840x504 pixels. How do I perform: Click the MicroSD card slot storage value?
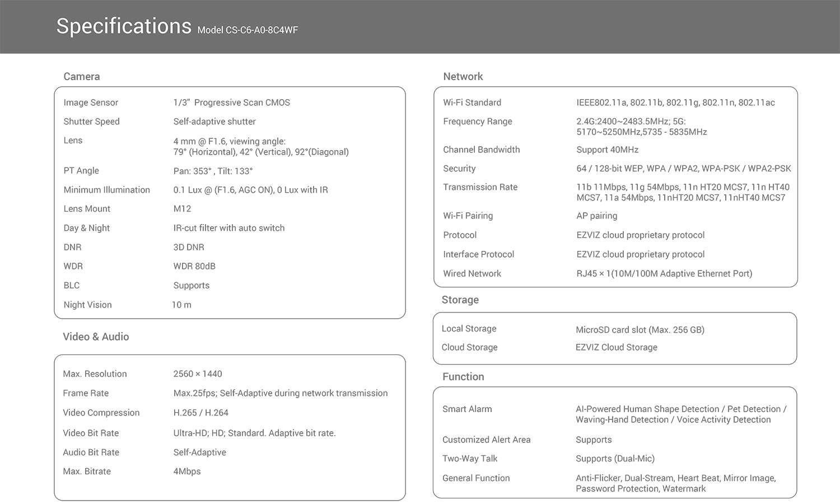(x=640, y=330)
